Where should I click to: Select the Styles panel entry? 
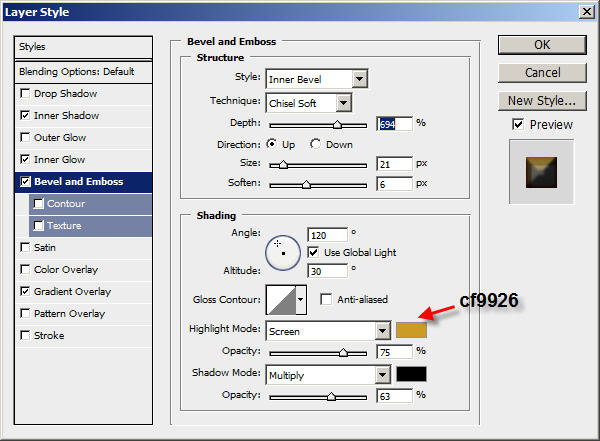point(83,47)
